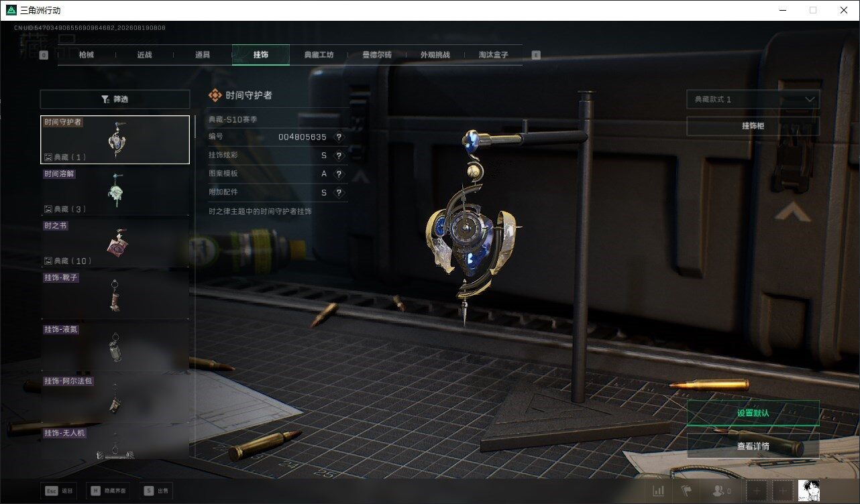Click the flag icon in bottom bar
Image resolution: width=860 pixels, height=504 pixels.
click(x=686, y=491)
